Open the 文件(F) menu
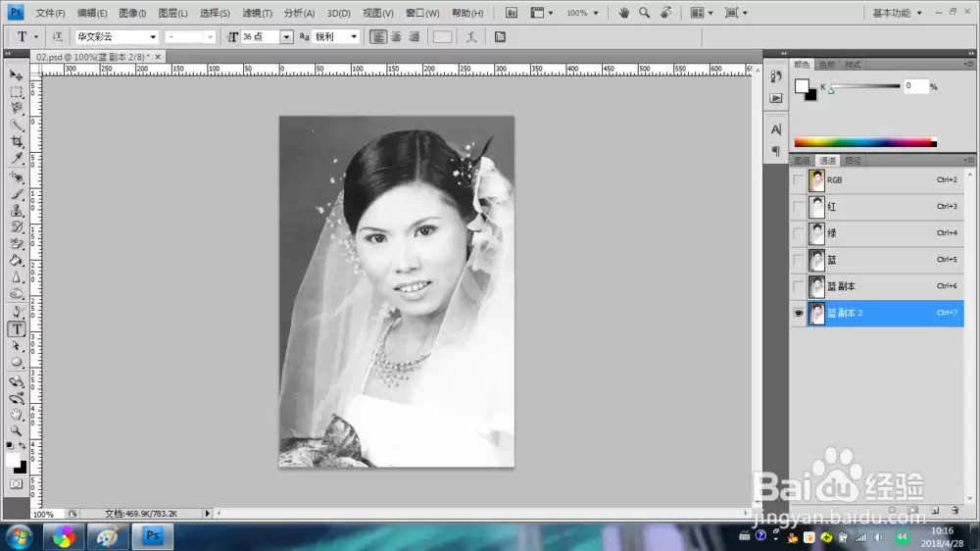 click(x=50, y=13)
